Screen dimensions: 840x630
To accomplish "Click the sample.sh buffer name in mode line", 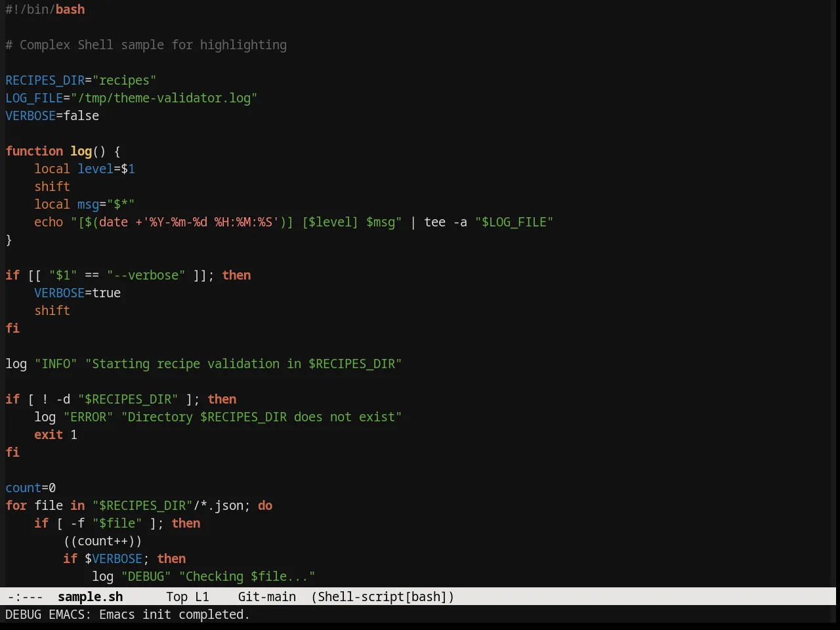I will (x=91, y=597).
